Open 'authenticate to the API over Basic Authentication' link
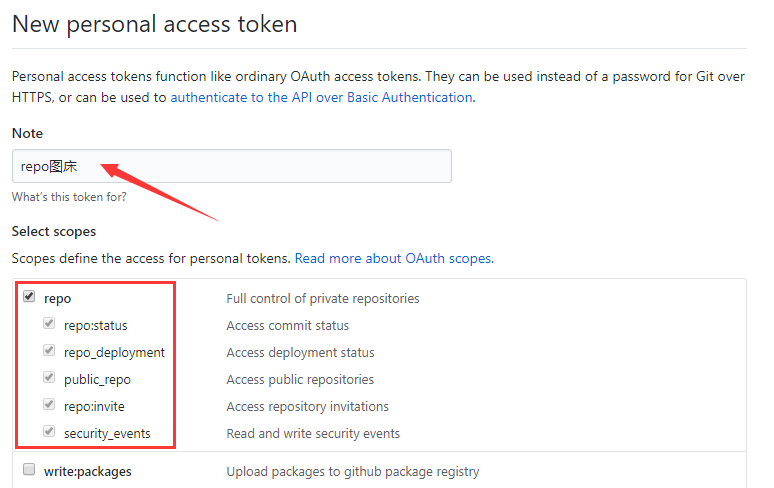This screenshot has width=774, height=488. click(321, 98)
